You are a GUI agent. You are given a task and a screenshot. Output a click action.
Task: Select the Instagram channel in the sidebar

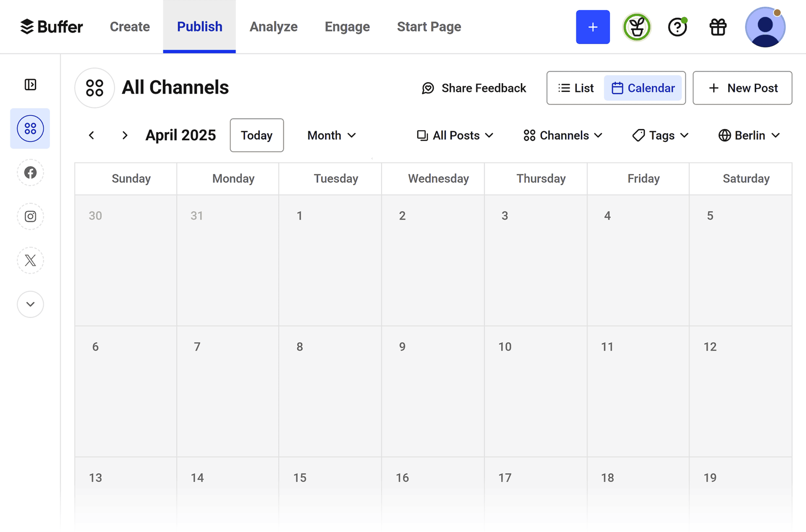coord(30,216)
